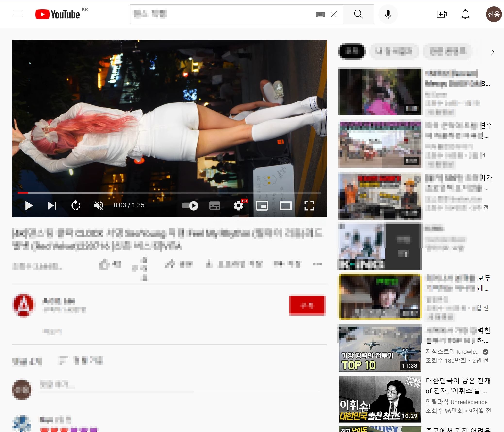This screenshot has width=504, height=432.
Task: Open the account avatar menu
Action: coord(493,14)
